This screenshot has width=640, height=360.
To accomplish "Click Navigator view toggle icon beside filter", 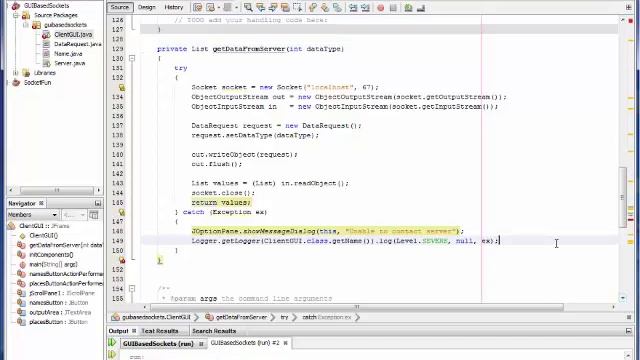I will [x=94, y=215].
